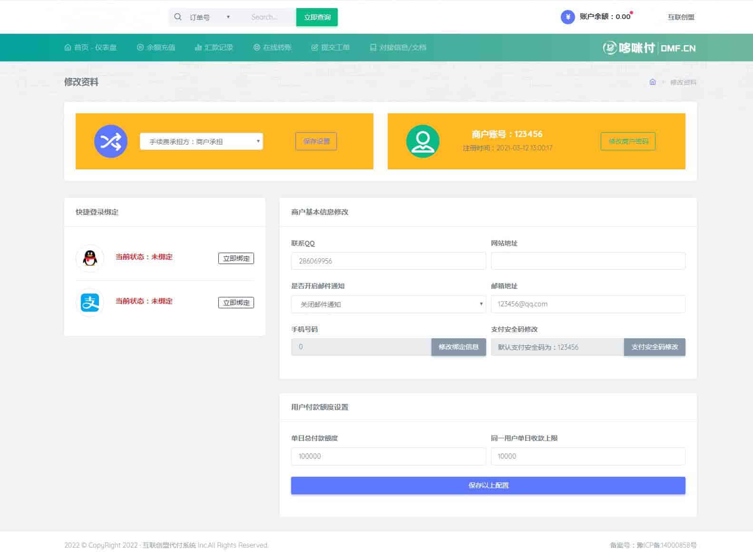Click 立即绑定 next to QQ
This screenshot has width=753, height=560.
click(236, 258)
